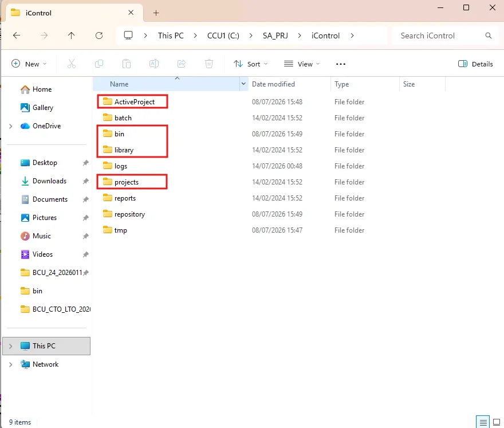Select the iControl tab
Image resolution: width=504 pixels, height=428 pixels.
tap(75, 13)
